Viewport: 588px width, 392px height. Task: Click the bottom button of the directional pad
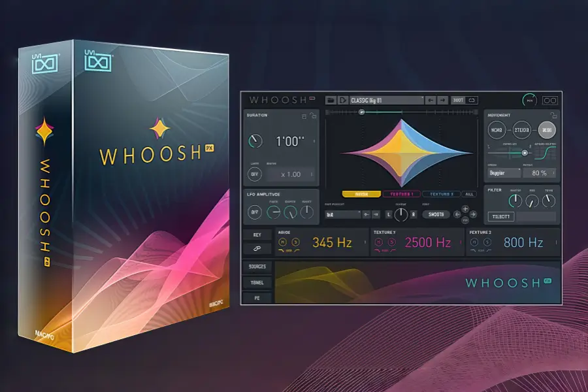[x=465, y=221]
